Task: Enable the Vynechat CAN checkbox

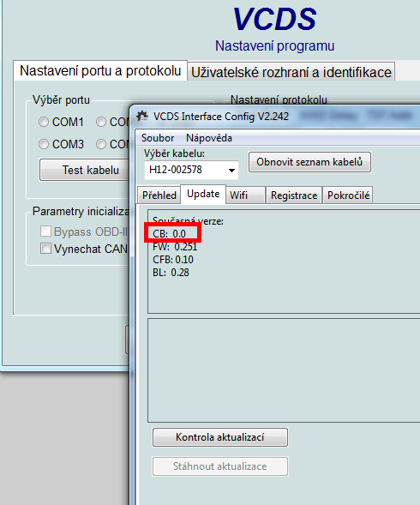Action: [x=45, y=249]
